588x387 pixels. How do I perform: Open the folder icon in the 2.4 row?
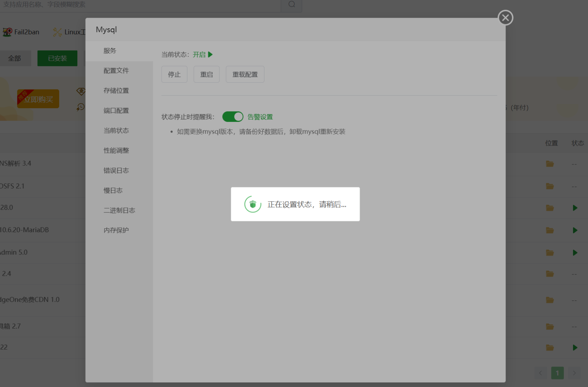[550, 274]
